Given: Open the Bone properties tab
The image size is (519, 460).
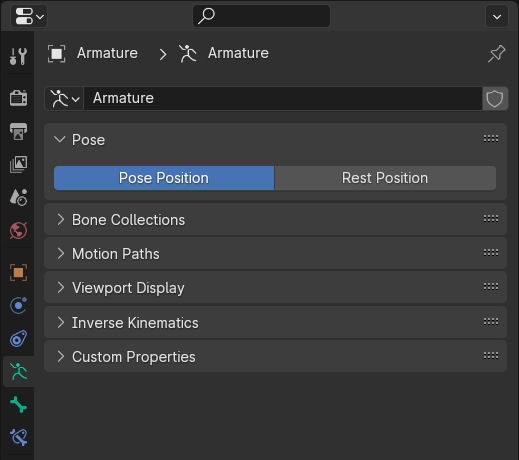Looking at the screenshot, I should [x=18, y=404].
